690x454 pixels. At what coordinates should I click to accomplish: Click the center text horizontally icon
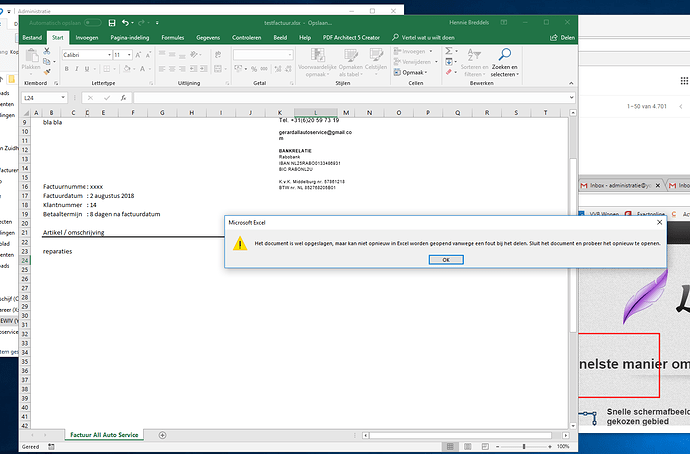point(172,69)
